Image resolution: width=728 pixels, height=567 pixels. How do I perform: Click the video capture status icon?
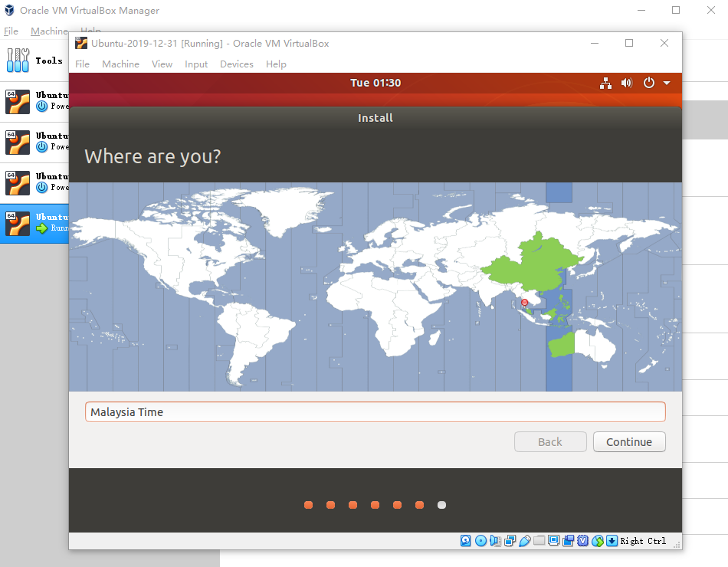[x=569, y=540]
